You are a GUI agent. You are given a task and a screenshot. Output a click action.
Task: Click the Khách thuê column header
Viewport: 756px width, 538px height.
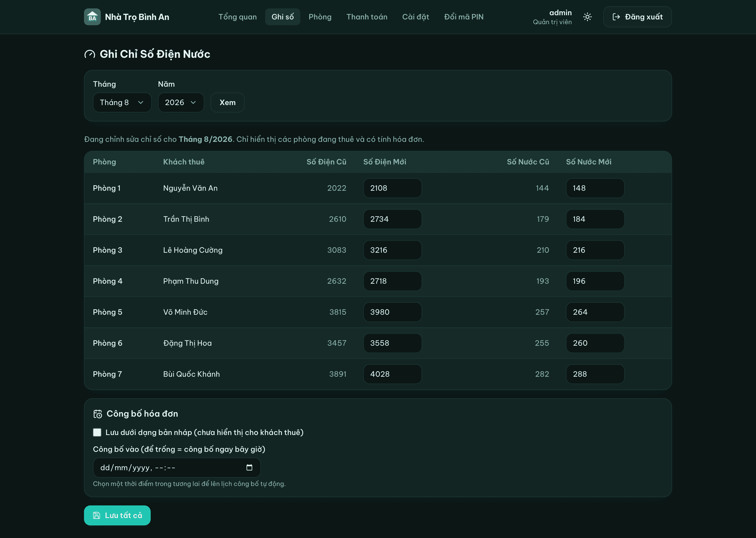[x=184, y=162]
